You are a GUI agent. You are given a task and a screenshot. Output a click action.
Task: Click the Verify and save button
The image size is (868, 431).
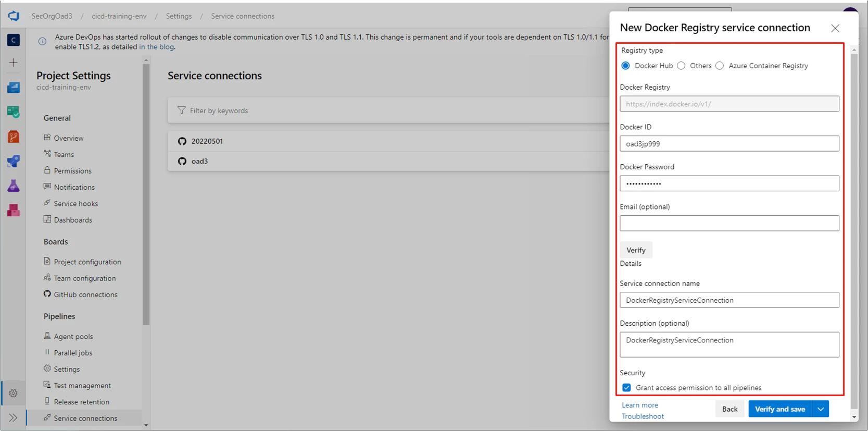point(780,409)
